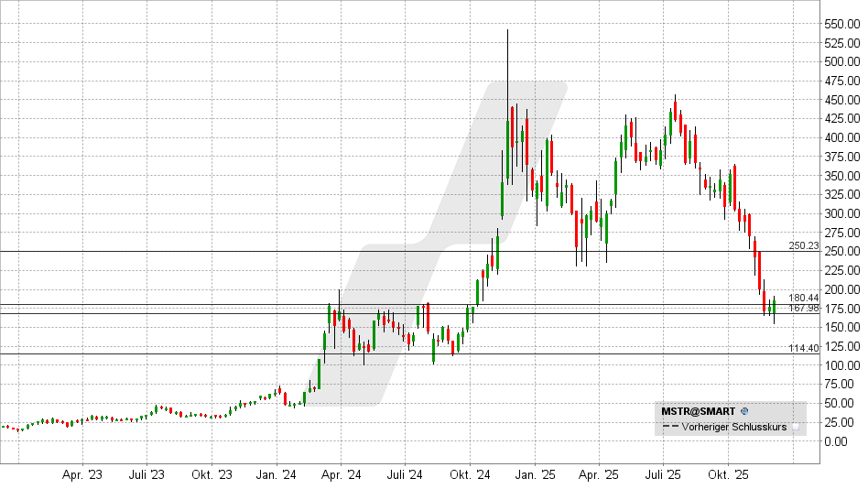Image resolution: width=868 pixels, height=489 pixels.
Task: Open the MSTR@SMART settings wrench icon
Action: (744, 411)
